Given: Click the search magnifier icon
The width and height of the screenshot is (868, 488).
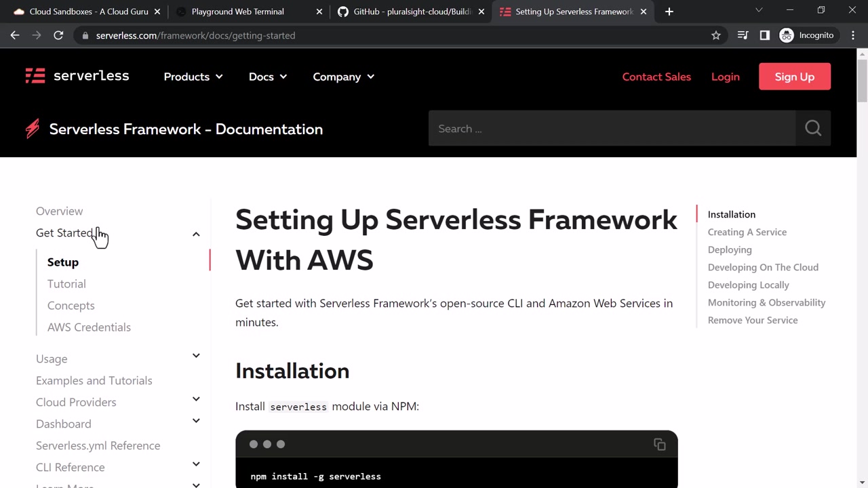Looking at the screenshot, I should 813,128.
